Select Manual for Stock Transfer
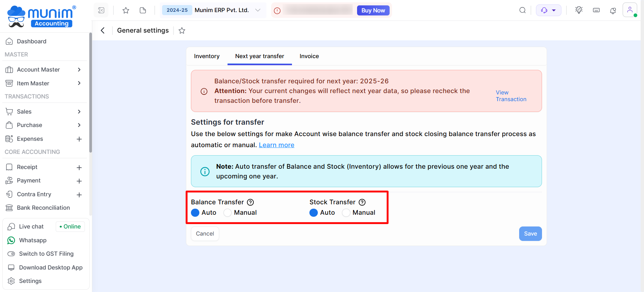Image resolution: width=644 pixels, height=292 pixels. [x=346, y=213]
